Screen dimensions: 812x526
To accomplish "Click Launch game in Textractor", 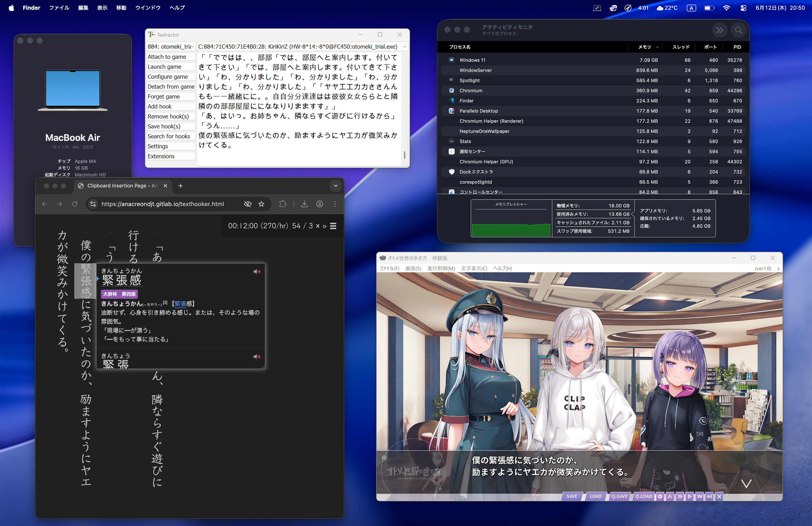I will click(171, 67).
